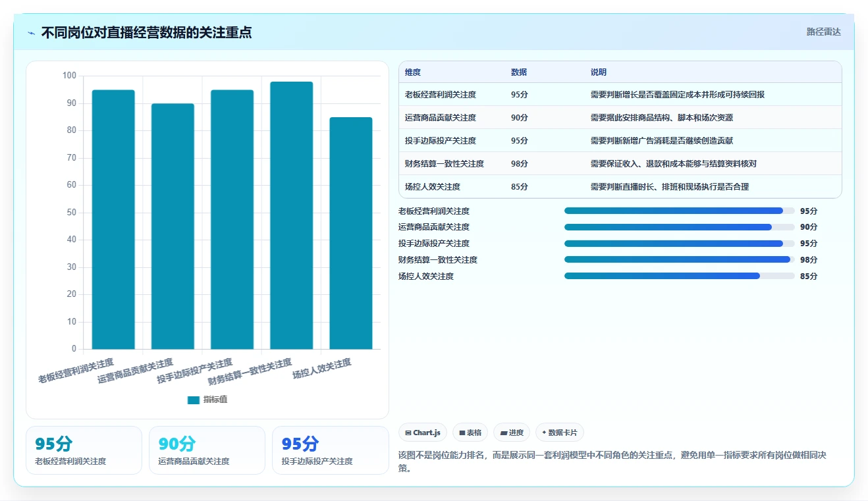Viewport: 868px width, 501px height.
Task: Click the 90分 table cell
Action: tap(520, 118)
